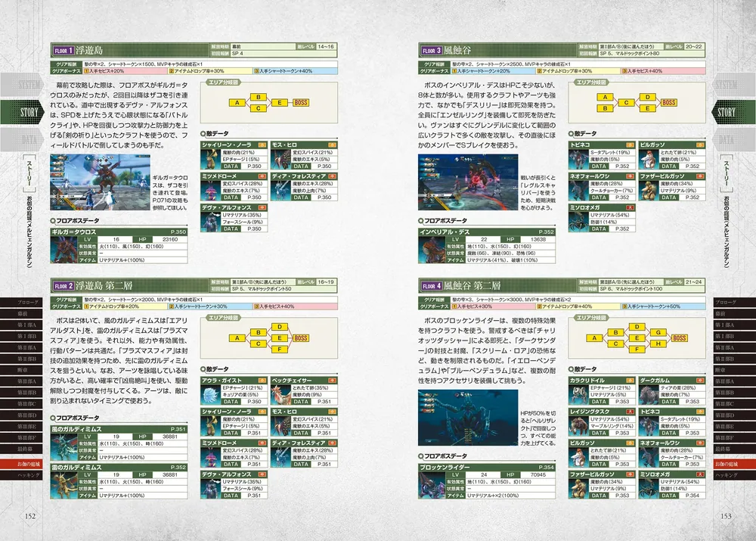Click the レイジングタスク enemy icon in Floor 4
This screenshot has height=541, width=756.
pyautogui.click(x=578, y=426)
